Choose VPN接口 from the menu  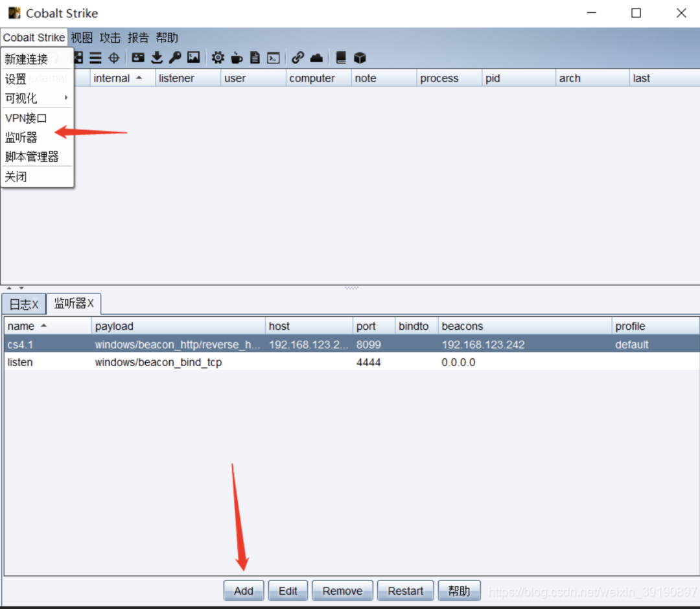pos(37,118)
